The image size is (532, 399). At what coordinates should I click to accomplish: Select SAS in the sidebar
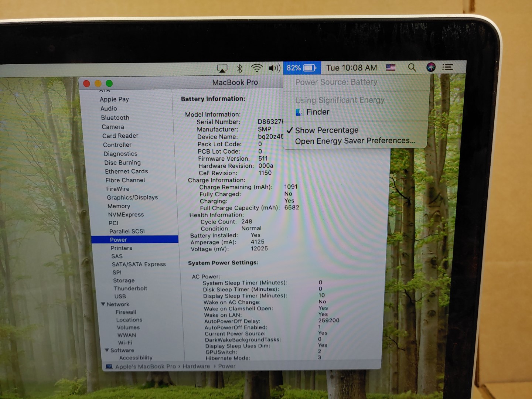tap(117, 256)
